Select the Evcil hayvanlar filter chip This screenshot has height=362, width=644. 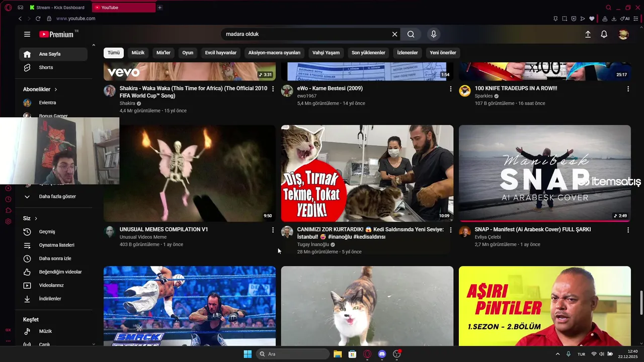pyautogui.click(x=221, y=53)
